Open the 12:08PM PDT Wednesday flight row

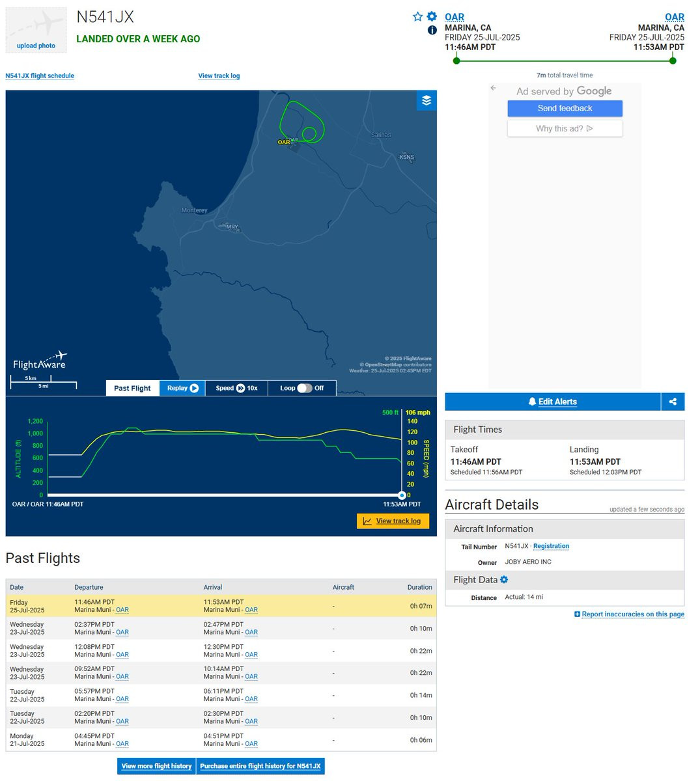click(221, 651)
